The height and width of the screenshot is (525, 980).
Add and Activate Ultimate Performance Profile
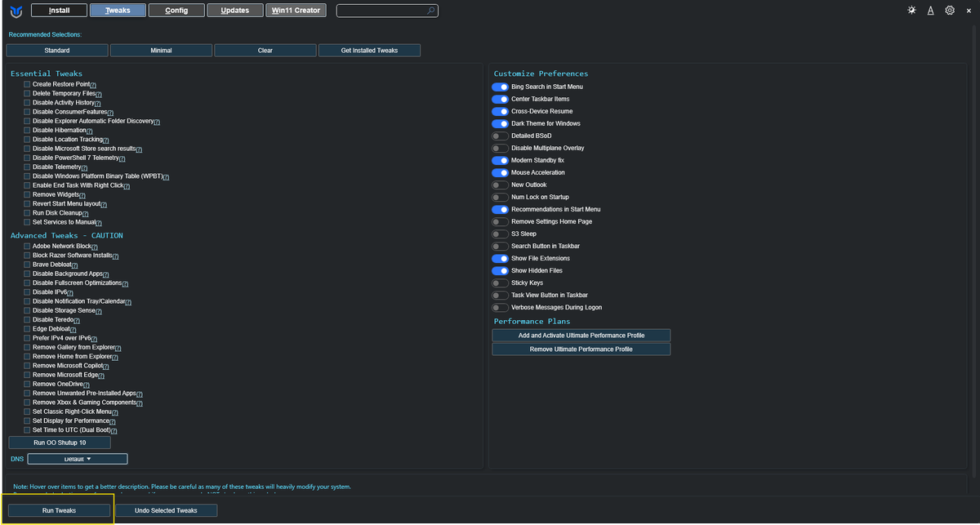coord(581,336)
